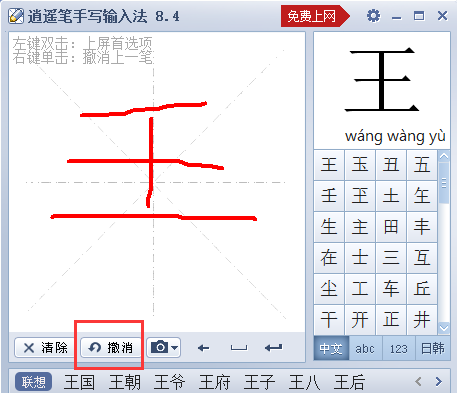Insert a space with the space-bar icon
This screenshot has width=457, height=393.
pyautogui.click(x=239, y=348)
